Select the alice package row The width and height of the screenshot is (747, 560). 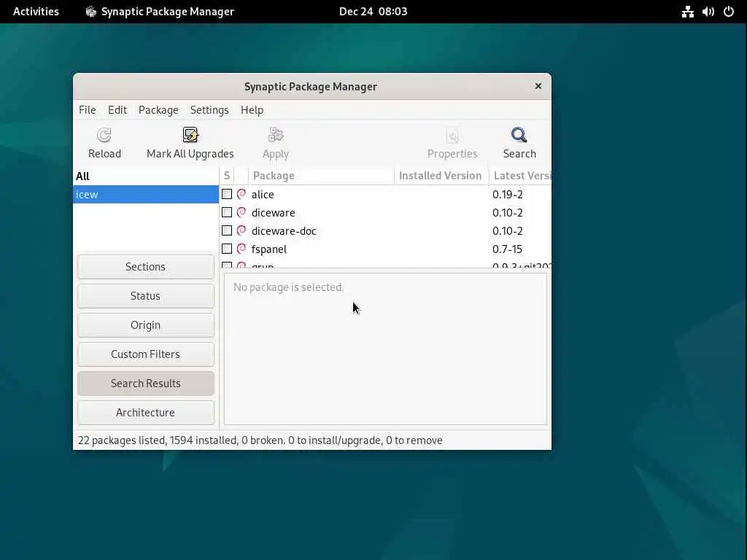(385, 194)
